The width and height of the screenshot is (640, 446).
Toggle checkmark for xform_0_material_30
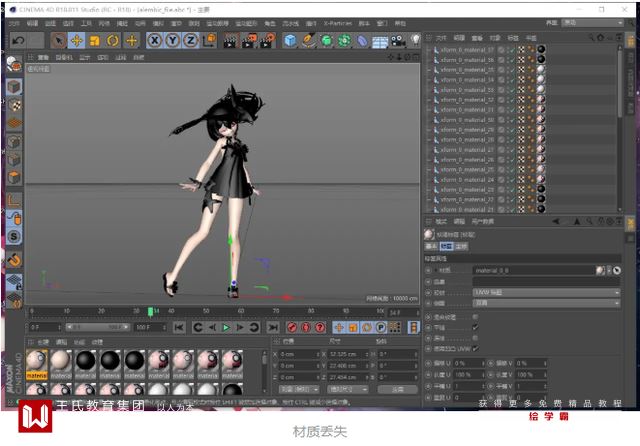pyautogui.click(x=511, y=120)
